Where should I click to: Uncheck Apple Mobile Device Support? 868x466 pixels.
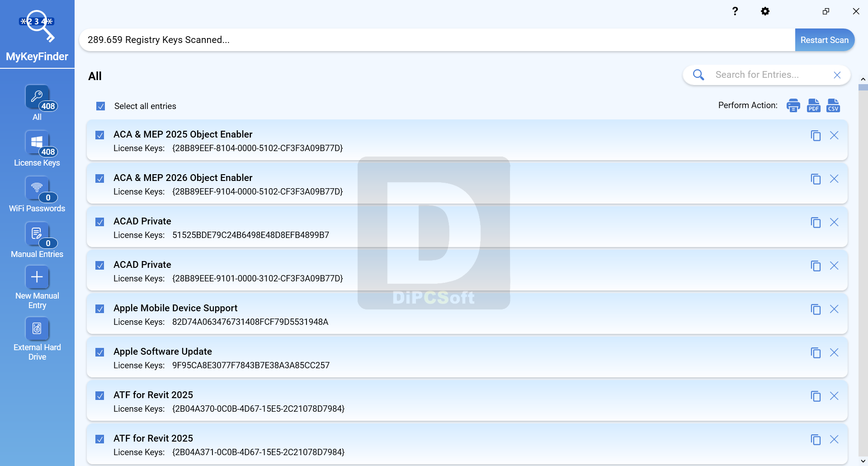tap(100, 309)
